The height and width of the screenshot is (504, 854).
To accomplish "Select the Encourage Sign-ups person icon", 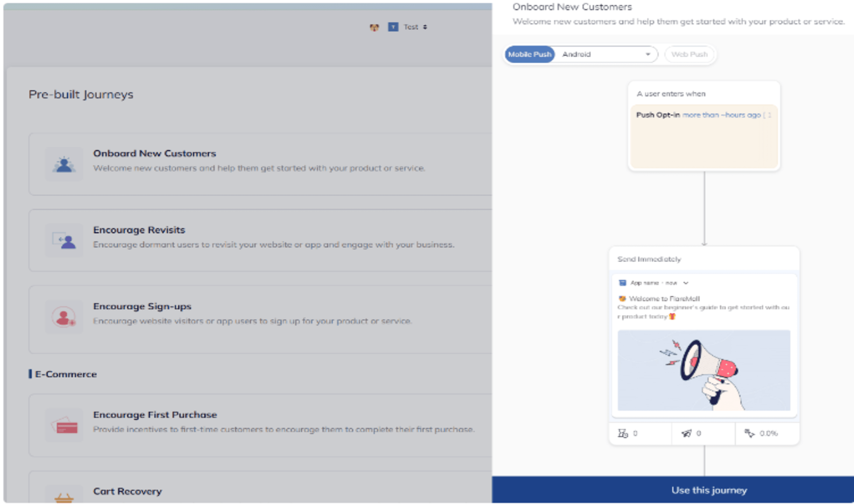I will coord(63,316).
